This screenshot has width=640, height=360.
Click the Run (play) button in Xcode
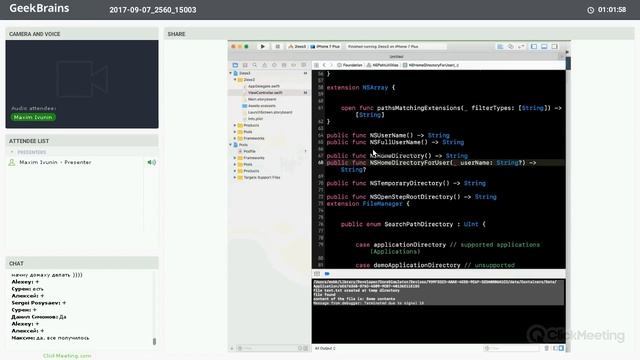262,47
